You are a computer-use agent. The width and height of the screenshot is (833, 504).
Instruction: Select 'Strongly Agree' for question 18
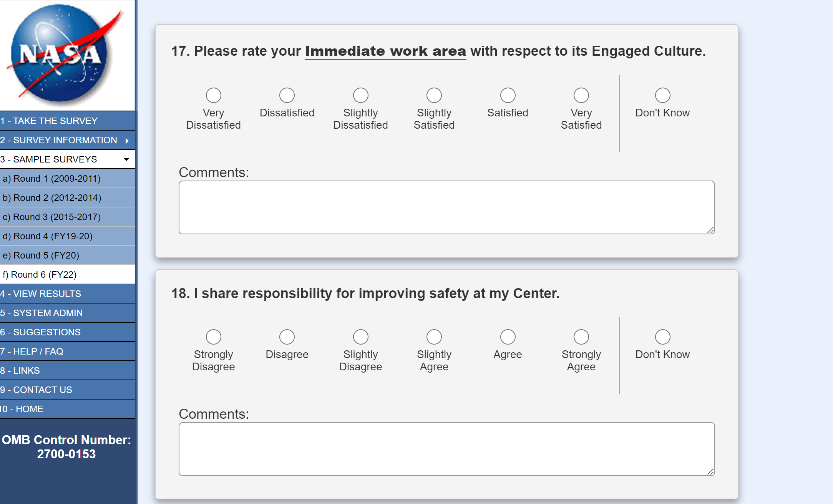(581, 337)
